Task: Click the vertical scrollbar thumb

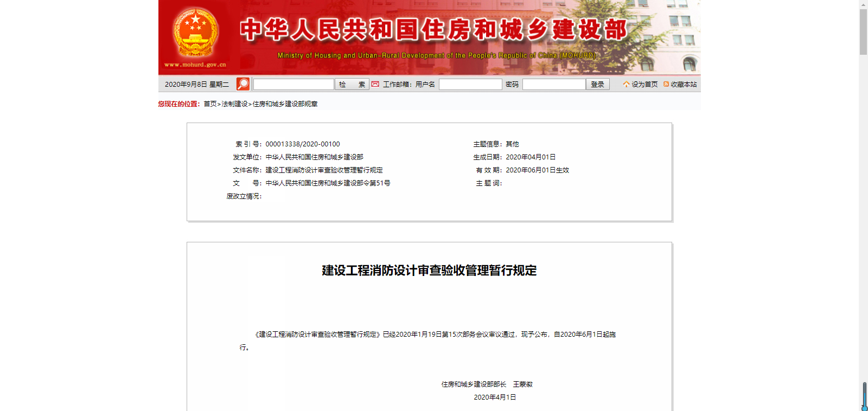Action: [x=863, y=33]
